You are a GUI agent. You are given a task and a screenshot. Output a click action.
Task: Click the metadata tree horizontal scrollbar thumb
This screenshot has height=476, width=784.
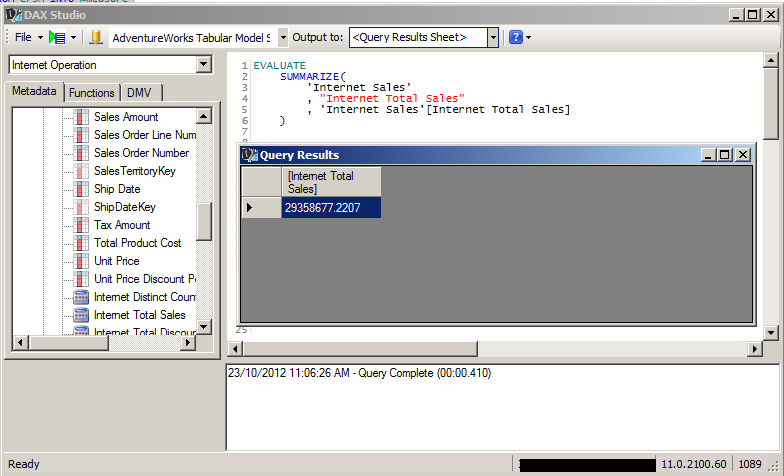tap(69, 342)
